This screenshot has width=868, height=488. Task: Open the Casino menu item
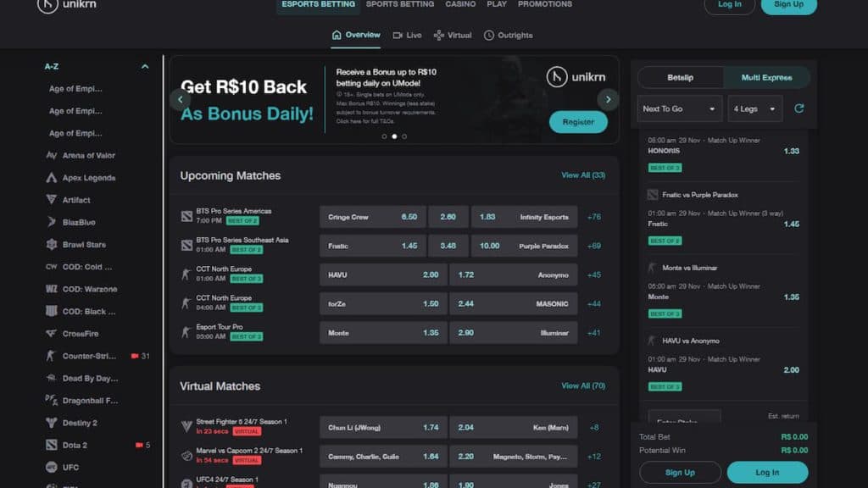pos(460,4)
